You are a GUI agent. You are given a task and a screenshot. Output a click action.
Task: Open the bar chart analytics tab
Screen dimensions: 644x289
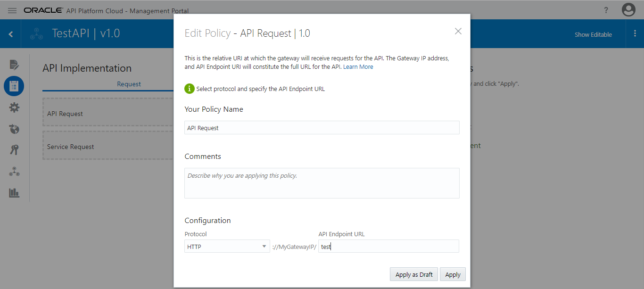pos(14,192)
